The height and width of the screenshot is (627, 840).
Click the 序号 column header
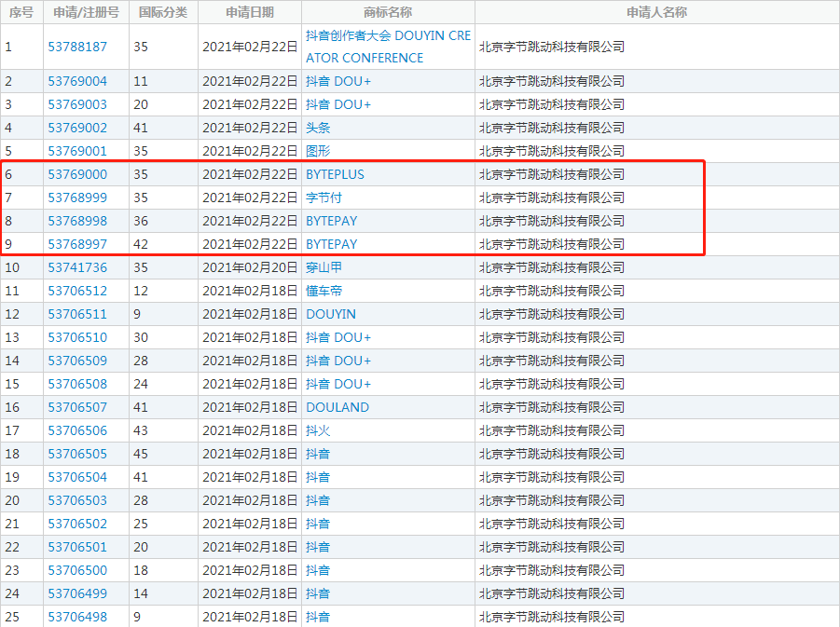(21, 12)
